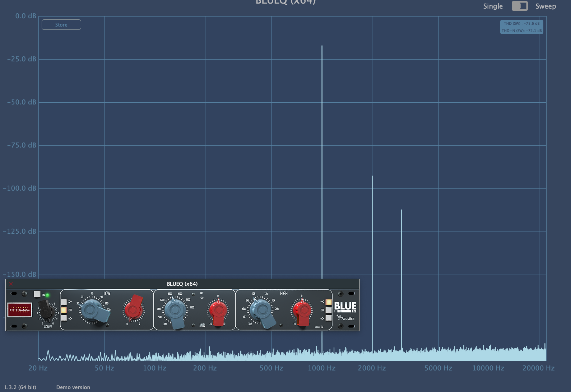This screenshot has height=392, width=571.
Task: Click the "MID" band section label
Action: click(x=202, y=325)
